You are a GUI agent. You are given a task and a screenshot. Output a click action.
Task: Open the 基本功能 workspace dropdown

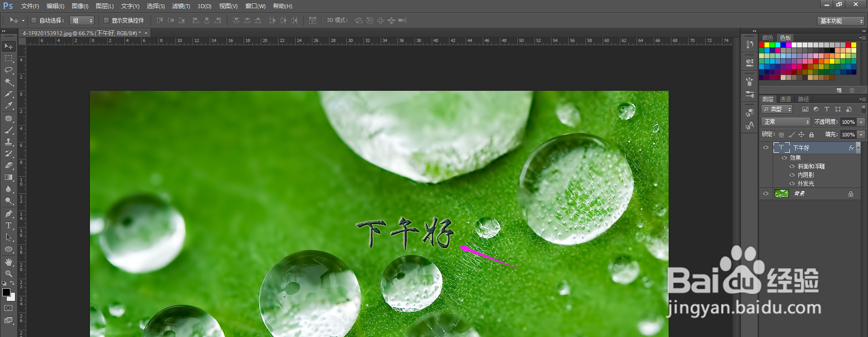click(x=841, y=21)
